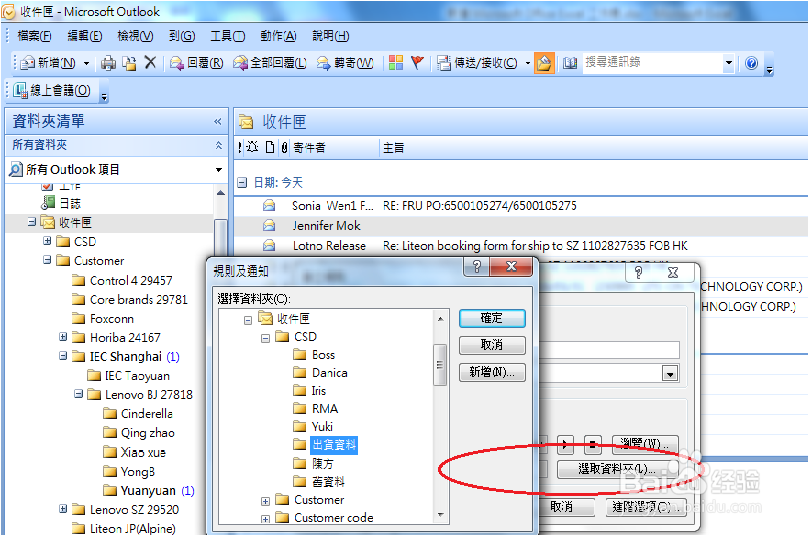
Task: Click the blue Help question mark icon
Action: (x=751, y=63)
